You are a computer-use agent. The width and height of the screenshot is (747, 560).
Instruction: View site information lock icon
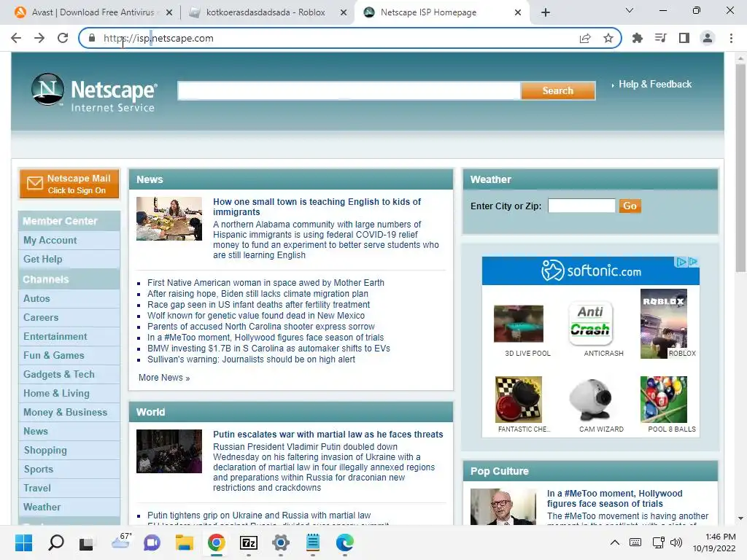pos(92,38)
